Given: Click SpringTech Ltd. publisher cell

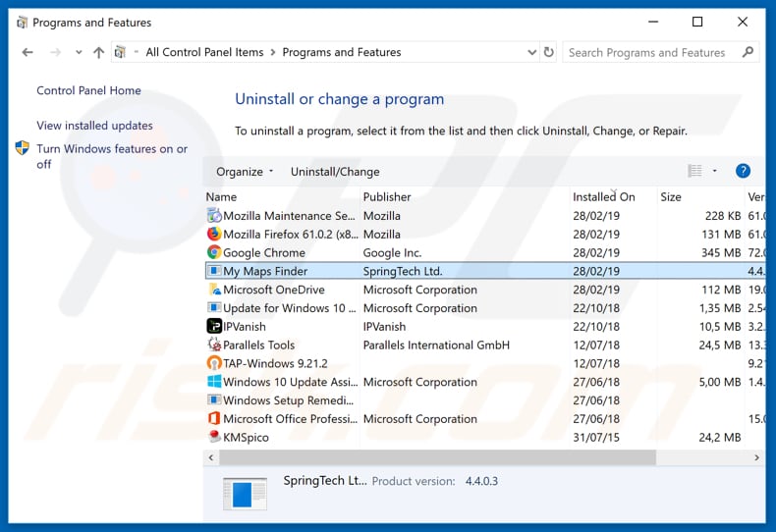Looking at the screenshot, I should click(x=403, y=271).
